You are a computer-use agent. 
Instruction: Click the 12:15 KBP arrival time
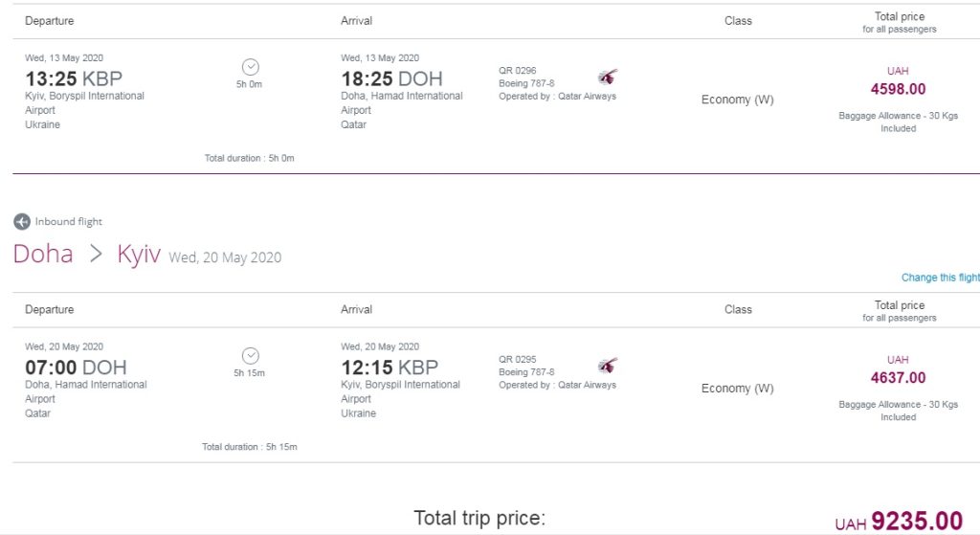[390, 368]
